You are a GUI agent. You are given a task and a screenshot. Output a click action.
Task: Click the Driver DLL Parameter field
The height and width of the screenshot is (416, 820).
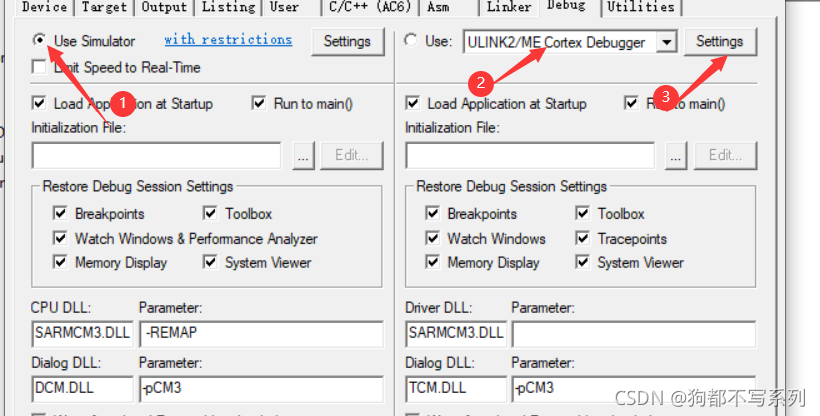632,333
